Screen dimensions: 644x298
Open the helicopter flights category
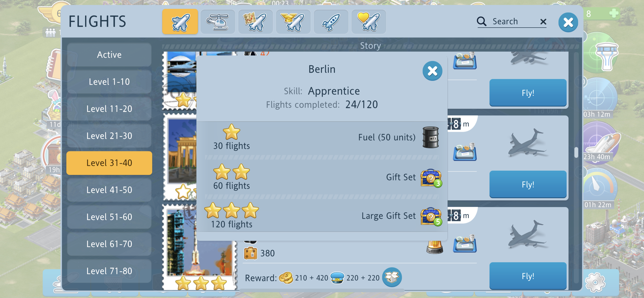pos(218,22)
